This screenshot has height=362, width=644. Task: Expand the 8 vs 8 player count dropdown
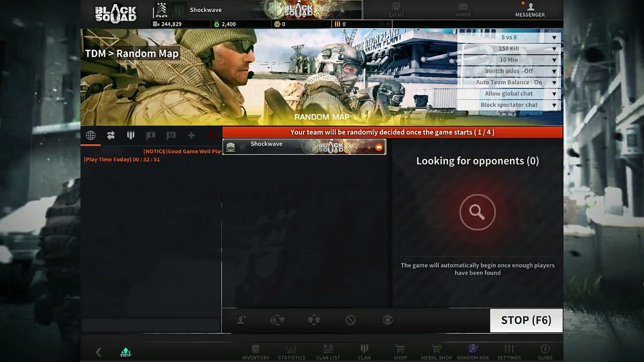coord(509,37)
